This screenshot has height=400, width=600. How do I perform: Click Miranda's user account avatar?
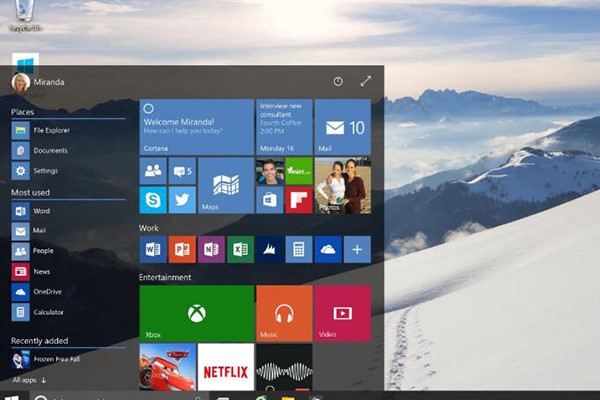point(21,82)
